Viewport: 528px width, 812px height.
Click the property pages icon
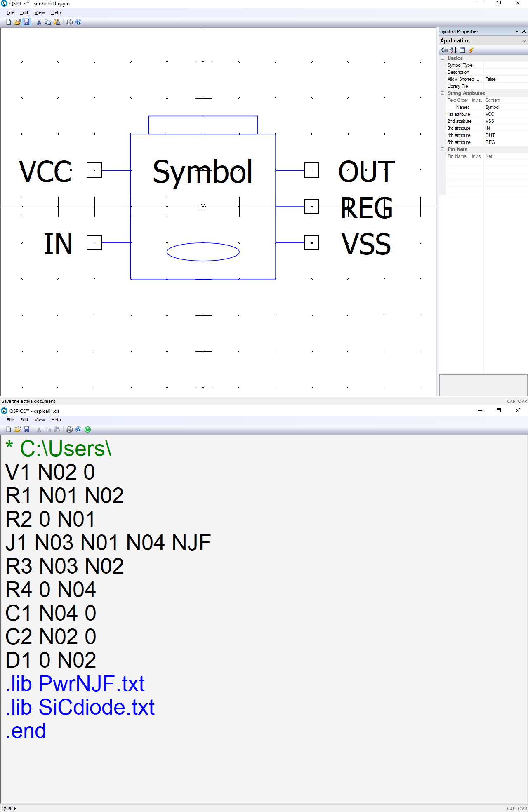pos(462,50)
